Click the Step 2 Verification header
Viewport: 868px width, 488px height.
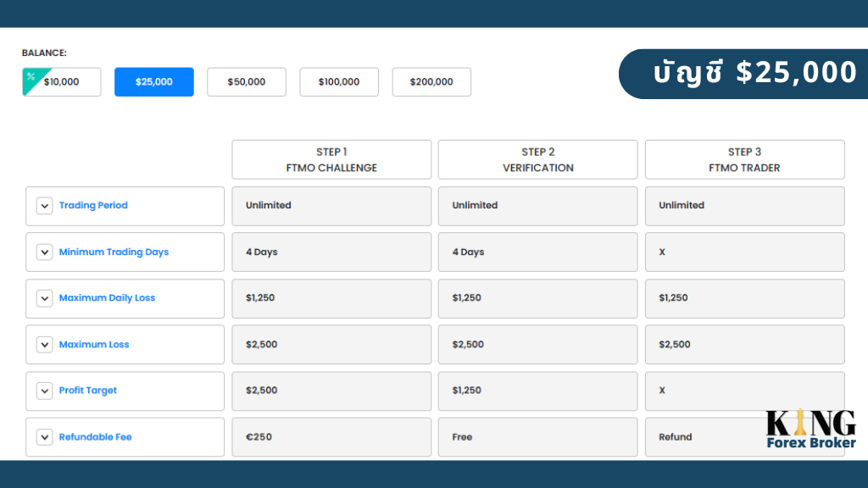click(537, 159)
